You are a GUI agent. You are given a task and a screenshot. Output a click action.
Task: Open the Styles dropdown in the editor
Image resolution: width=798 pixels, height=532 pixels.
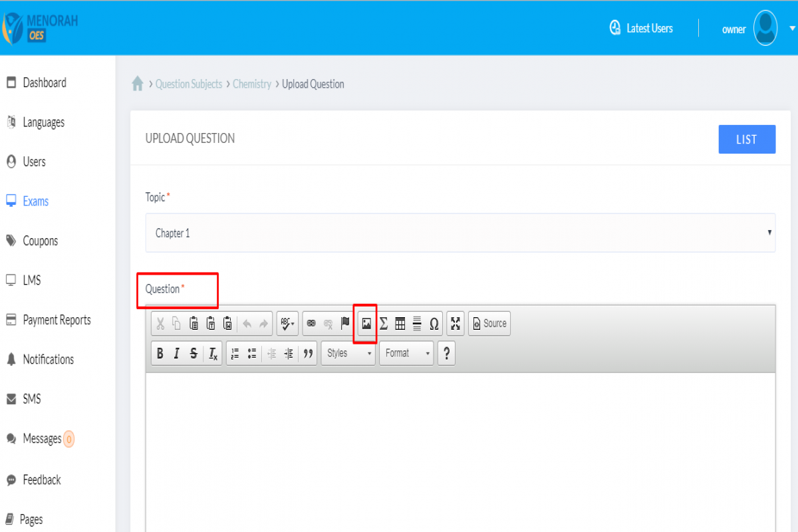point(348,353)
